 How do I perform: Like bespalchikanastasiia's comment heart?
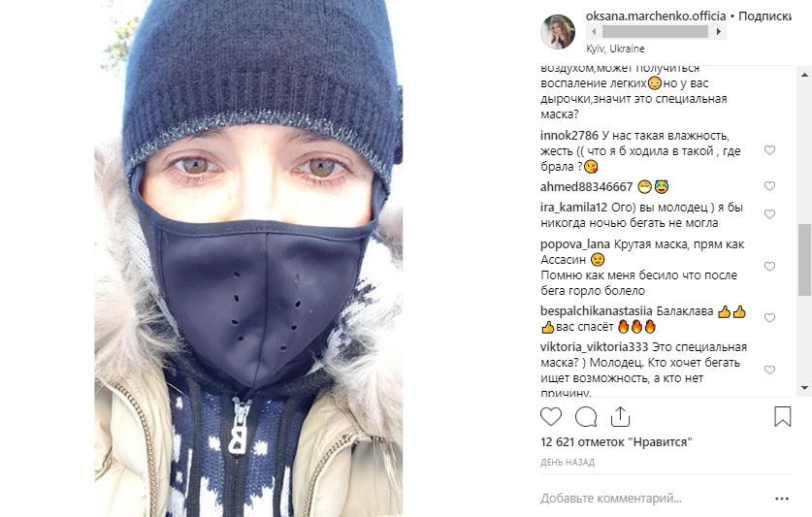point(769,318)
